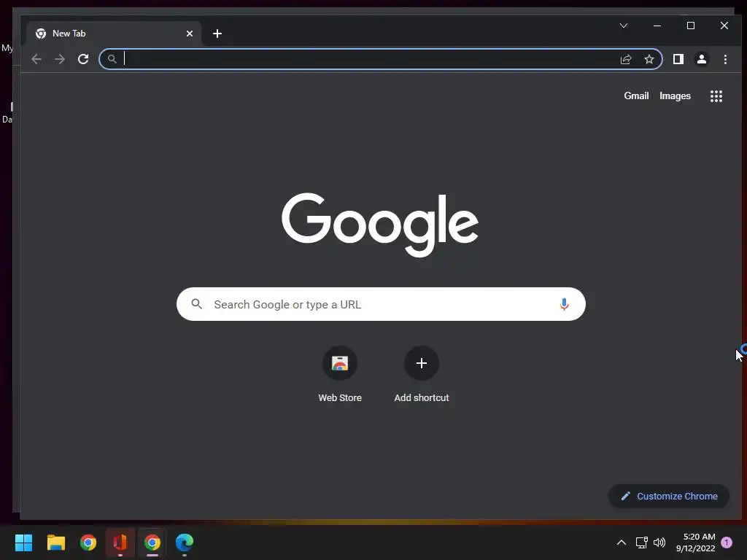This screenshot has height=560, width=747.
Task: Close the New Tab tab
Action: pyautogui.click(x=190, y=34)
